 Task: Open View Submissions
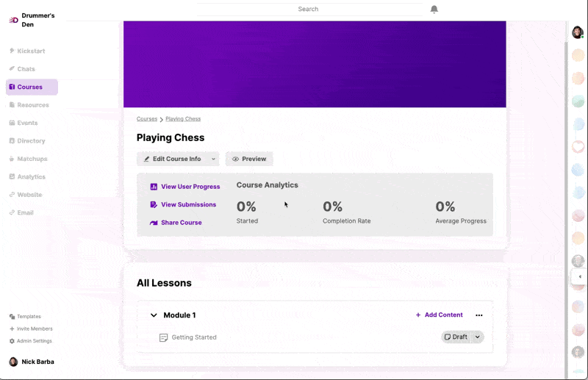pyautogui.click(x=183, y=205)
